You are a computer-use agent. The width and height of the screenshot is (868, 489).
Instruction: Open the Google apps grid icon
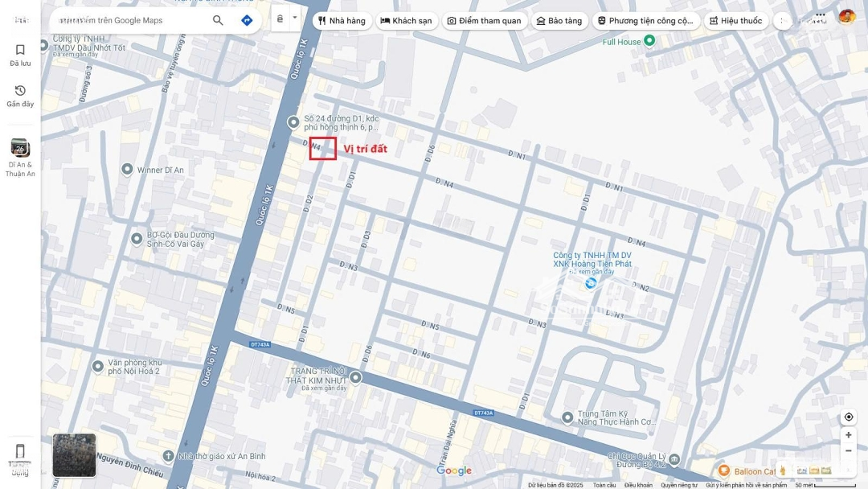point(821,17)
